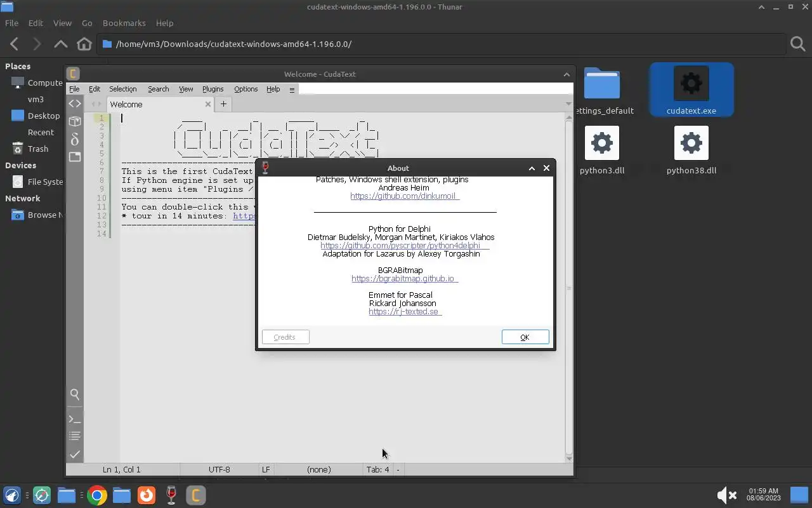Go to home folder in Thunar
812x508 pixels.
pos(84,44)
